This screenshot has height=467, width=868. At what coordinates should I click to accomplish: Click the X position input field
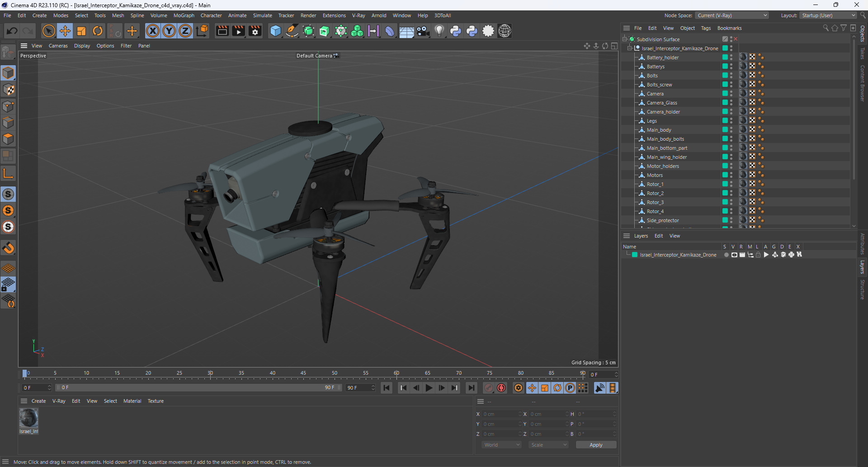(502, 414)
